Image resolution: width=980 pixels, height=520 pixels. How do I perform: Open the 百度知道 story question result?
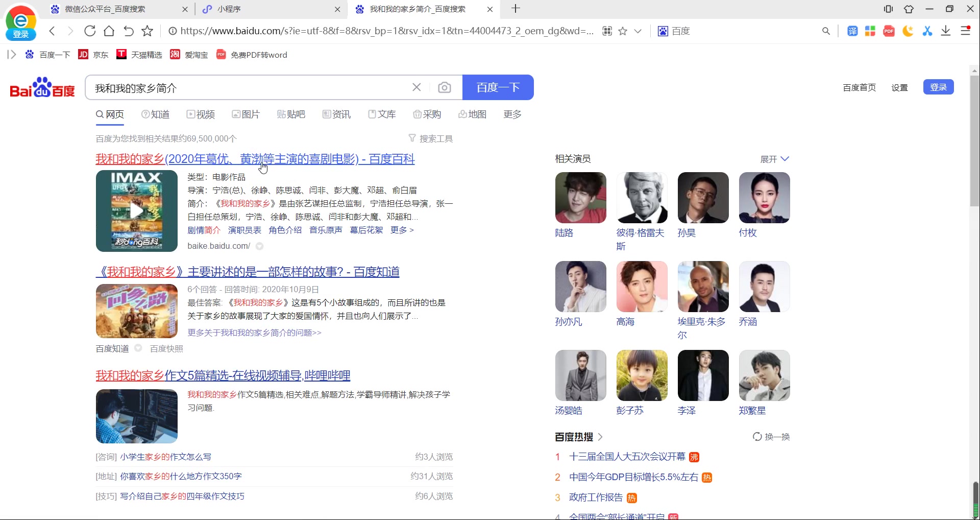coord(248,272)
